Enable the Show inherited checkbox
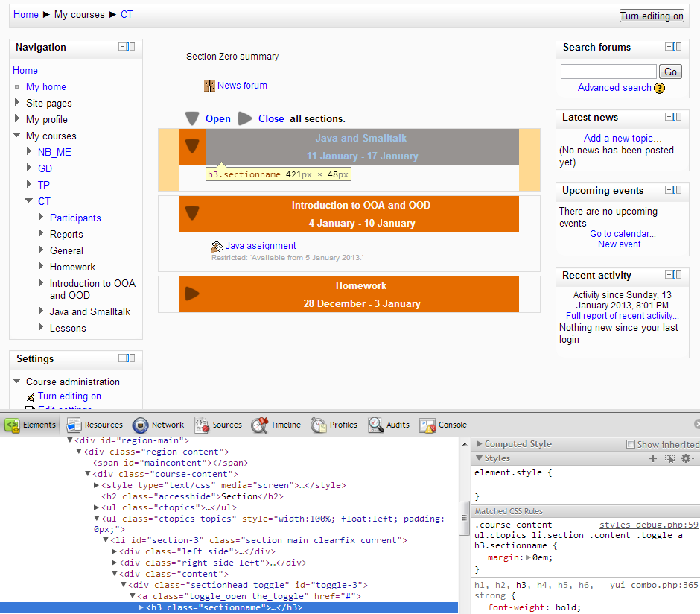The height and width of the screenshot is (614, 700). tap(630, 444)
